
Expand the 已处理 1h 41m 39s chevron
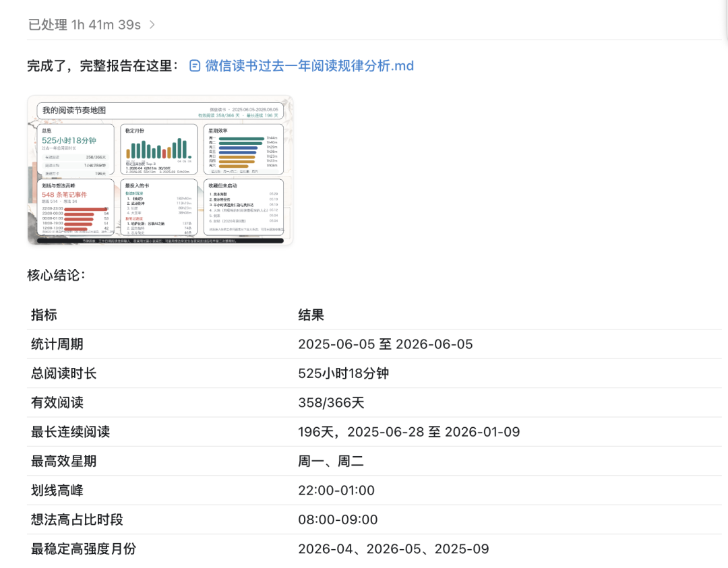(152, 25)
